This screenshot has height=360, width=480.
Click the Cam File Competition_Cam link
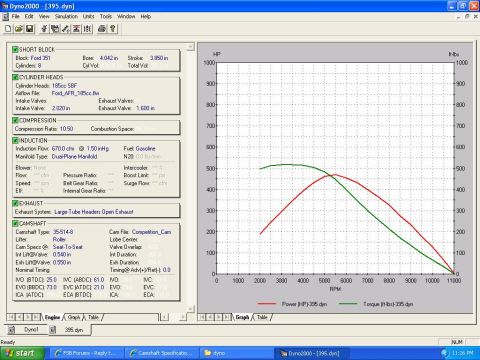pyautogui.click(x=152, y=232)
